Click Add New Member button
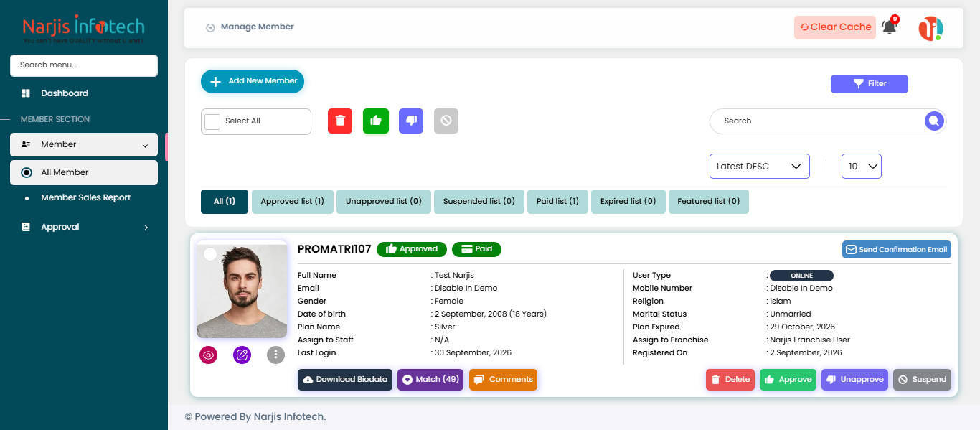The image size is (980, 430). point(253,81)
